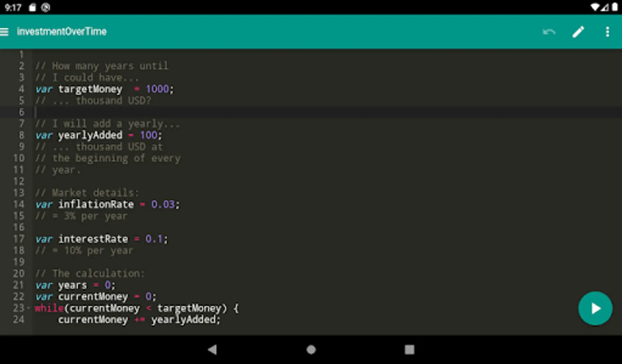Click 'yearlyAdded;' on line 24
Image resolution: width=622 pixels, height=364 pixels.
pos(186,320)
